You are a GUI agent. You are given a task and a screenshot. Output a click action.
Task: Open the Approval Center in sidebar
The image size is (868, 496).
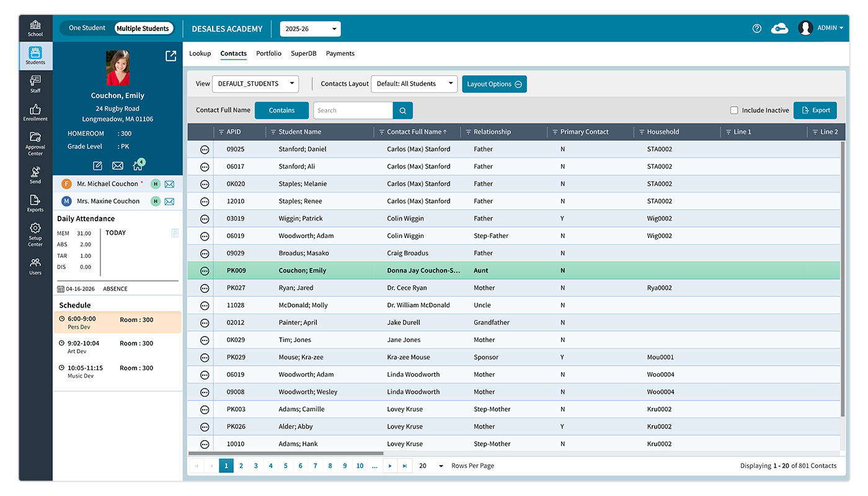coord(35,144)
